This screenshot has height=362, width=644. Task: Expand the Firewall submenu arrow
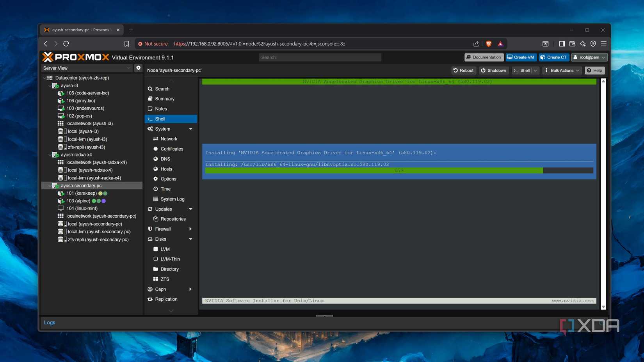click(190, 229)
